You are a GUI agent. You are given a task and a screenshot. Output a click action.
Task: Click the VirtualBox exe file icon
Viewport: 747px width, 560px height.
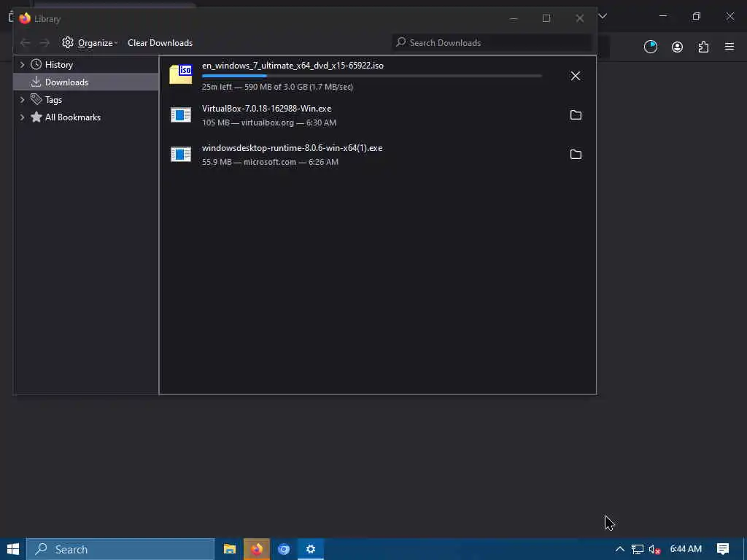click(181, 114)
